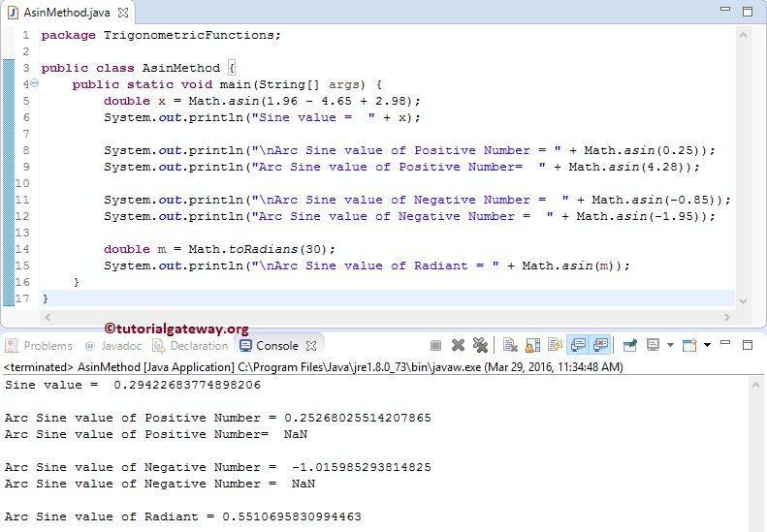This screenshot has width=767, height=532.
Task: Click the Javadoc tab @ icon
Action: (89, 346)
